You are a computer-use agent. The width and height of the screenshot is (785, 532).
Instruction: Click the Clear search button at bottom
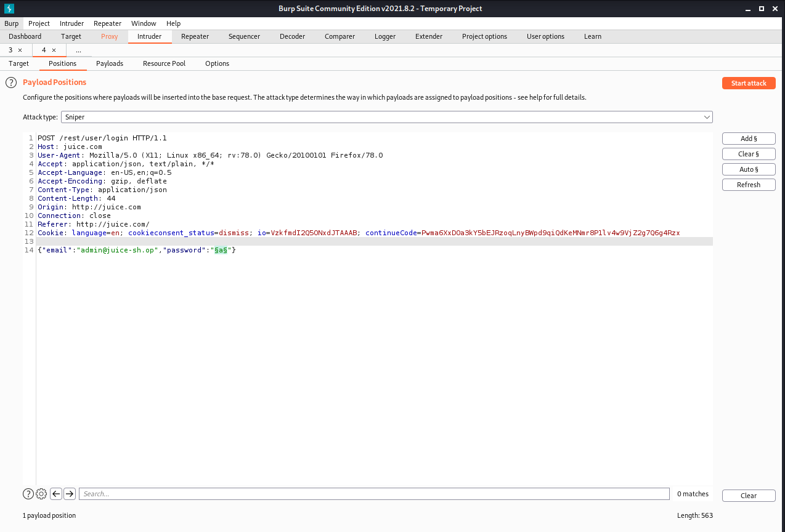749,496
